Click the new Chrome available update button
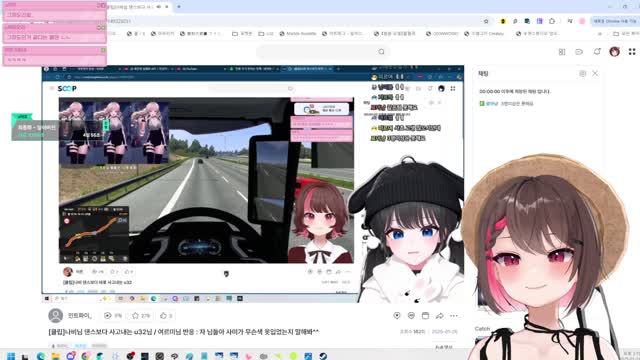640x360 pixels. tap(615, 21)
